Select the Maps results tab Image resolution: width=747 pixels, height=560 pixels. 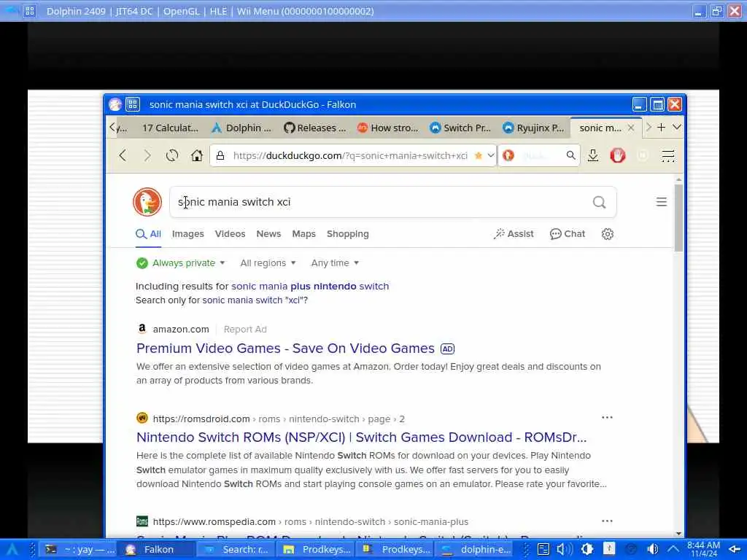(304, 234)
